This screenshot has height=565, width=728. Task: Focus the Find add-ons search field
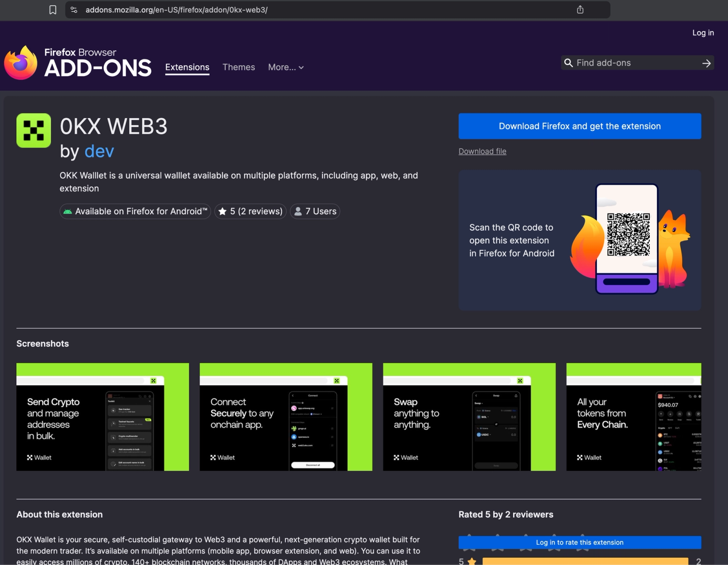(637, 63)
